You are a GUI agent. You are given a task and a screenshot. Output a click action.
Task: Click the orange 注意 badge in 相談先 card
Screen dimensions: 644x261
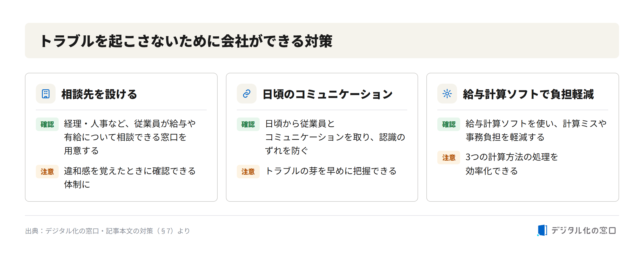point(47,172)
